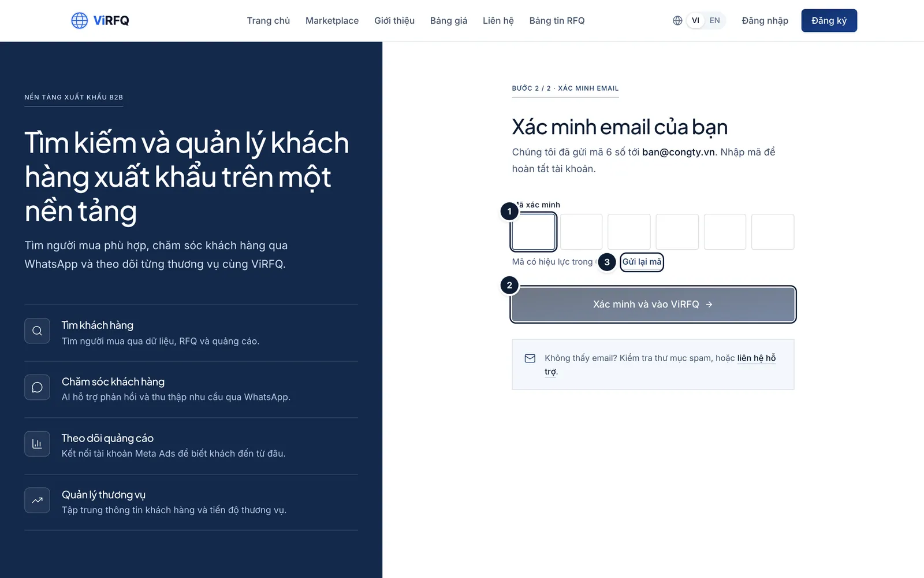Click the trending arrow icon beside Quản lý thương vụ
This screenshot has width=924, height=578.
37,501
